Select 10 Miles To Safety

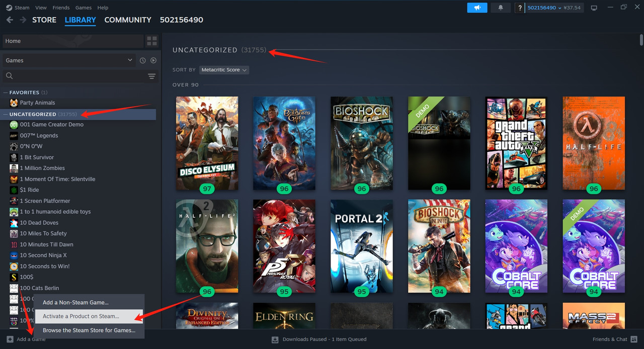pos(43,234)
